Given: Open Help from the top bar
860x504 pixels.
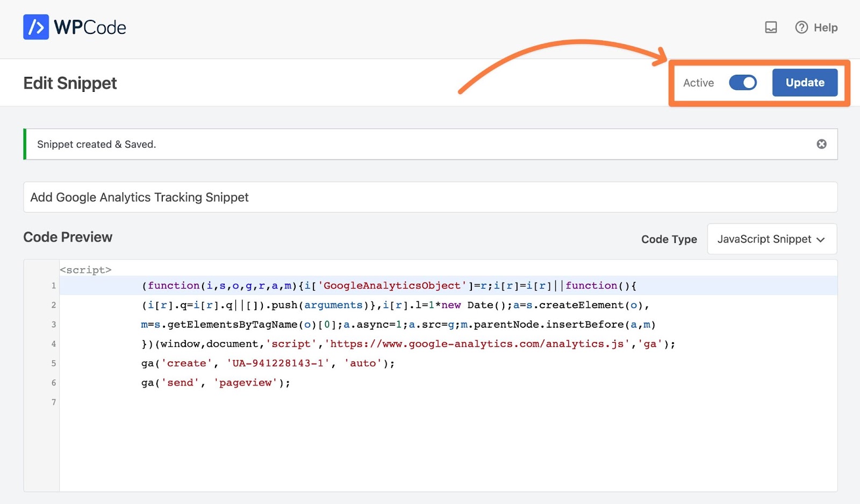Looking at the screenshot, I should coord(816,27).
